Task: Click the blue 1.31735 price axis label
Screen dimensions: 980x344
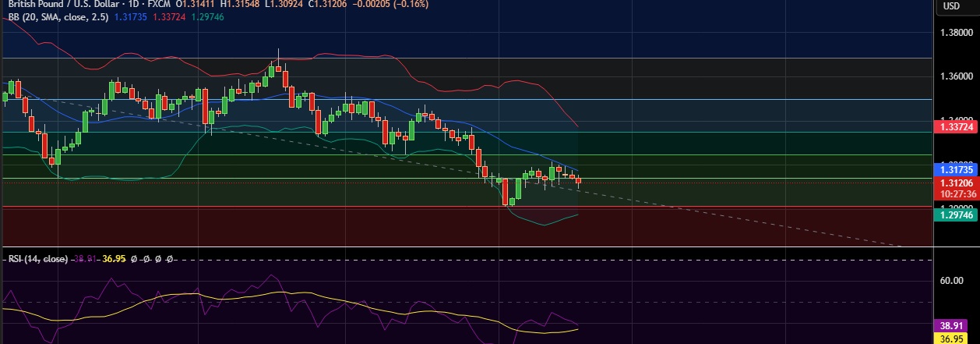Action: [x=955, y=168]
